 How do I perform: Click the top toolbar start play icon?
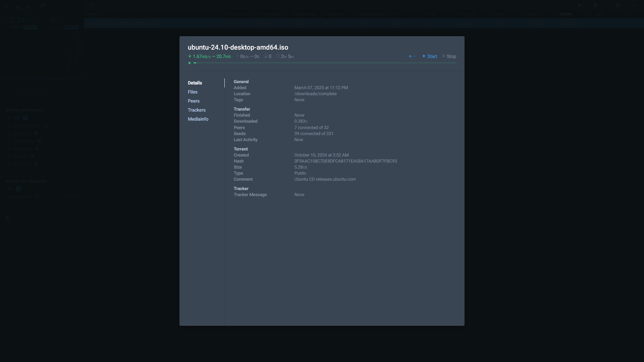580,5
